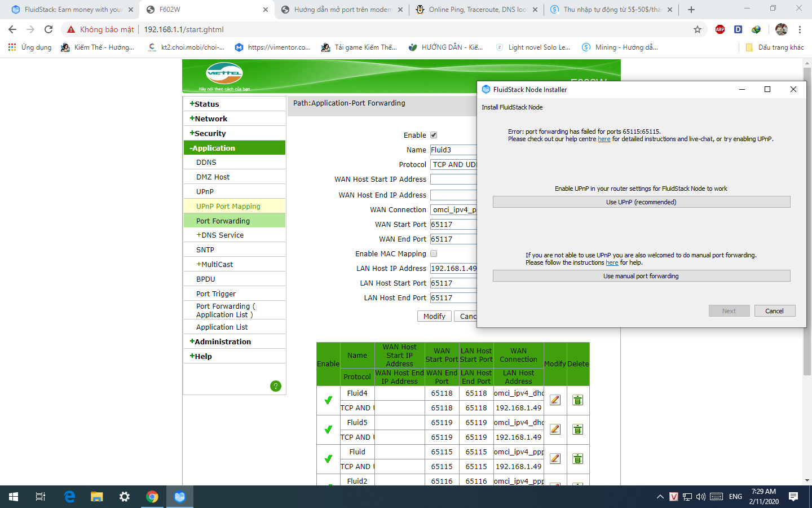Open the Windows notification center
The width and height of the screenshot is (812, 508).
(x=793, y=497)
